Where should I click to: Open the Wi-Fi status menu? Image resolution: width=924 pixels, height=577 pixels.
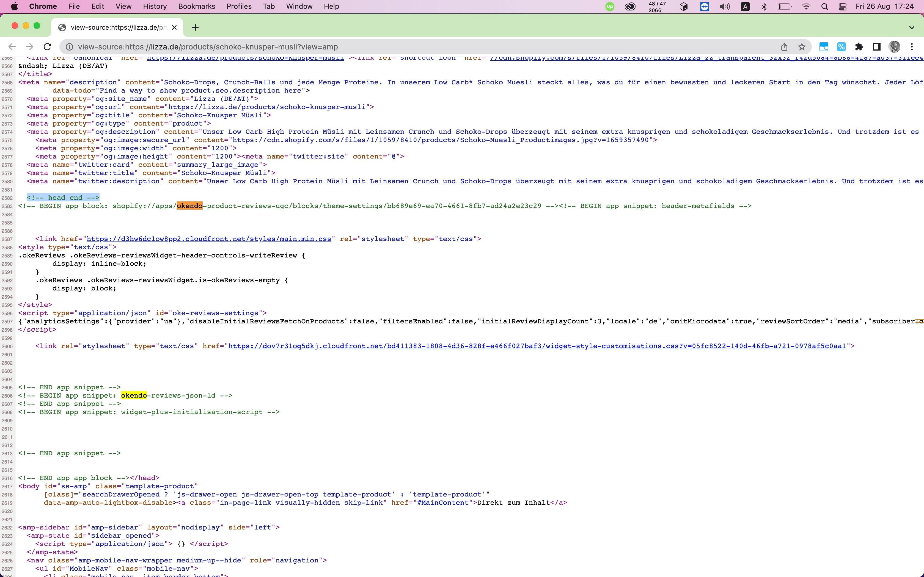click(x=806, y=7)
